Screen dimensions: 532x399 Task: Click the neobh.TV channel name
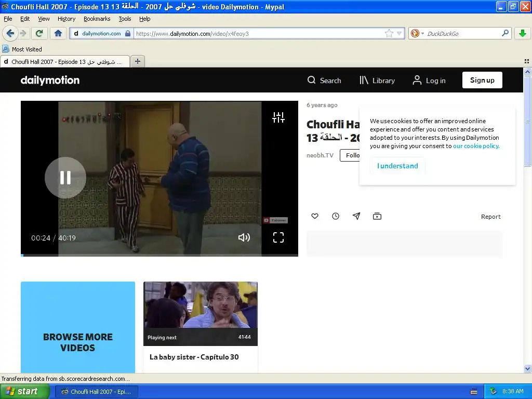pyautogui.click(x=320, y=155)
